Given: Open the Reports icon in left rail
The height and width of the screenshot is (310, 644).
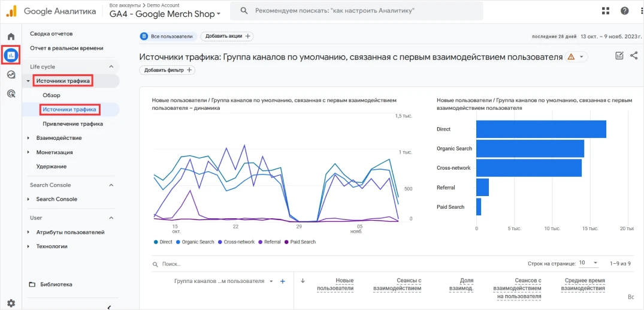Looking at the screenshot, I should [x=11, y=55].
